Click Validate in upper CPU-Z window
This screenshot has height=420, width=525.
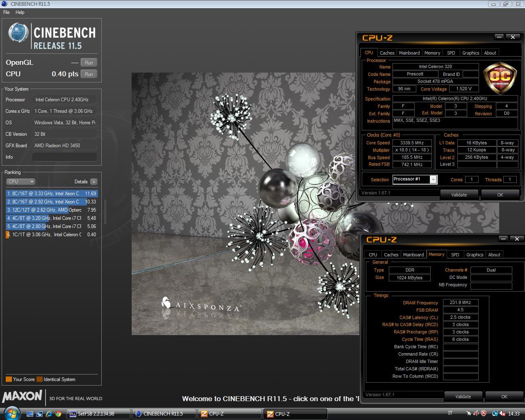click(459, 195)
